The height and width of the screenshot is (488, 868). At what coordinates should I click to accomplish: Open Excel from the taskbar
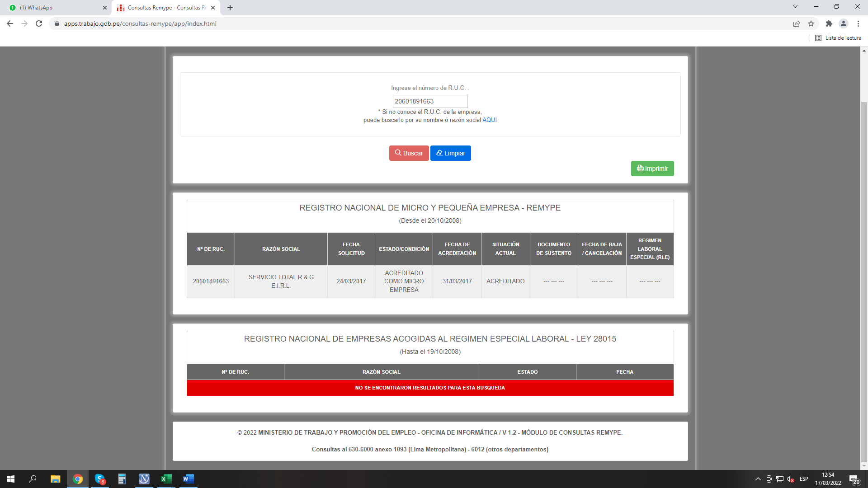[x=166, y=479]
